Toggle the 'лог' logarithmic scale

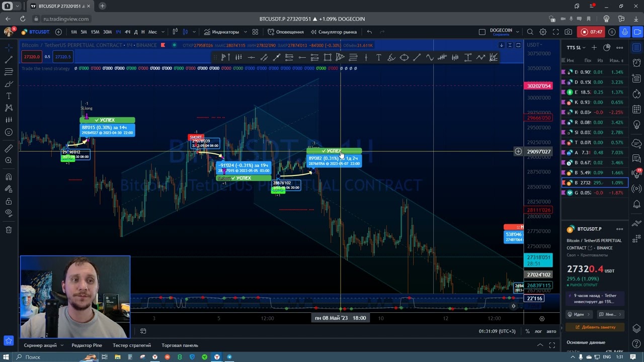pos(538,331)
